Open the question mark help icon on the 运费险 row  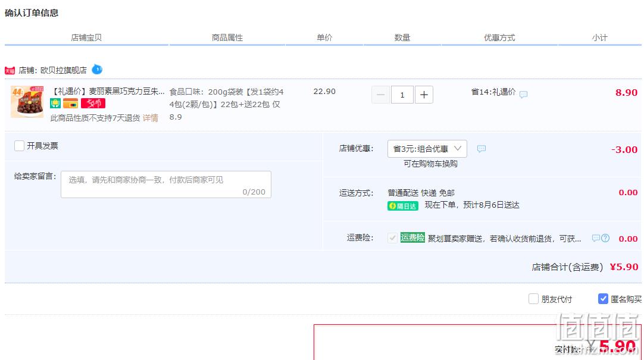(605, 238)
